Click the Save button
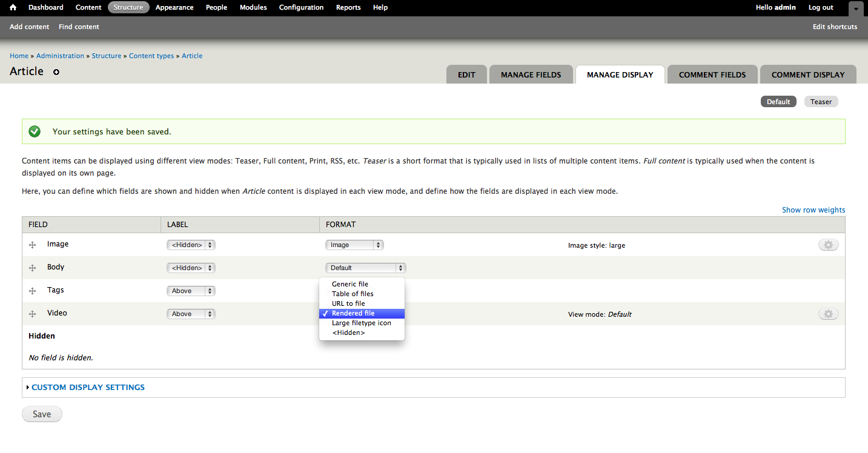 (42, 414)
